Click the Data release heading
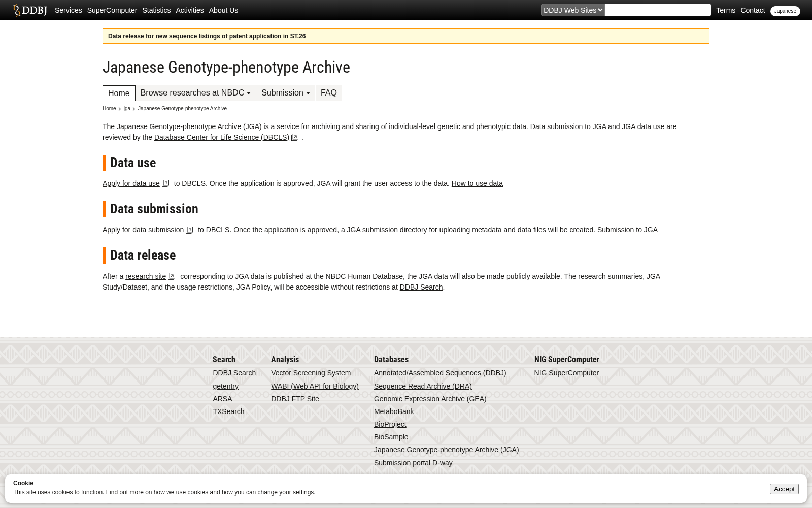 (x=143, y=255)
